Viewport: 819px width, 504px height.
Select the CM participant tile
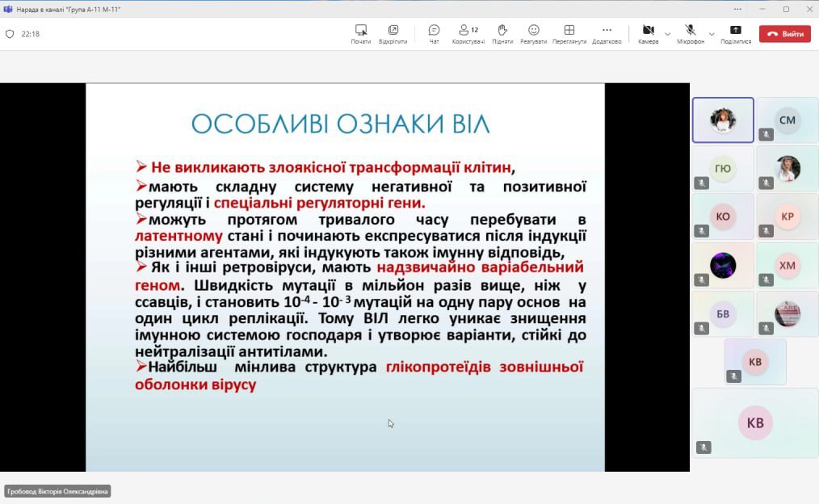coord(787,120)
